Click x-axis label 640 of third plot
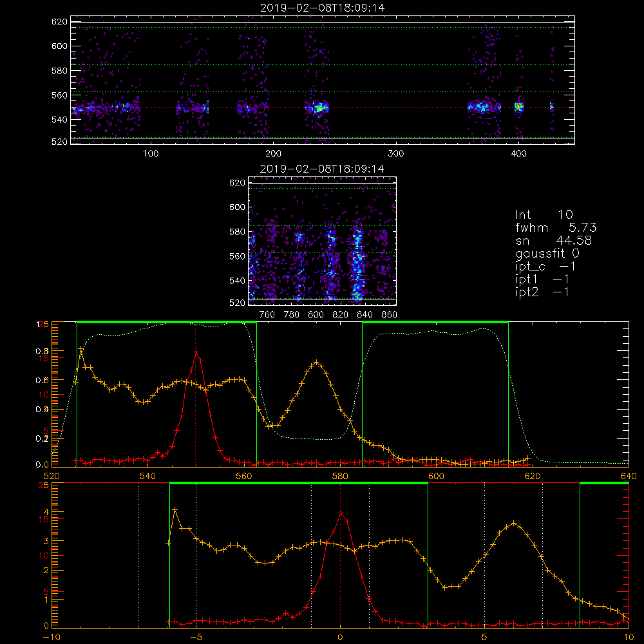 click(x=629, y=476)
